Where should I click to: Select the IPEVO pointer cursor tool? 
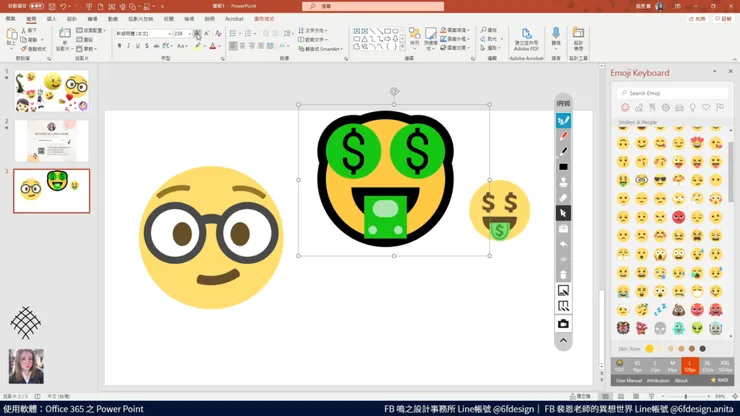click(563, 213)
